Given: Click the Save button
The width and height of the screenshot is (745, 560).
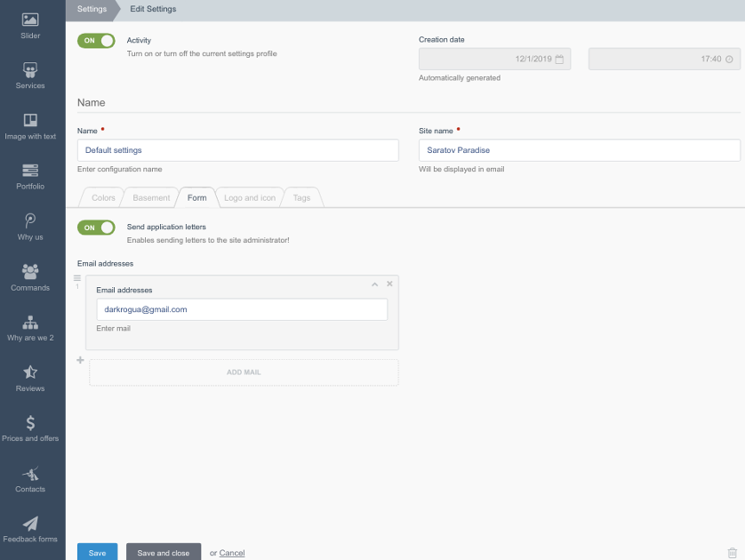Looking at the screenshot, I should coord(98,552).
